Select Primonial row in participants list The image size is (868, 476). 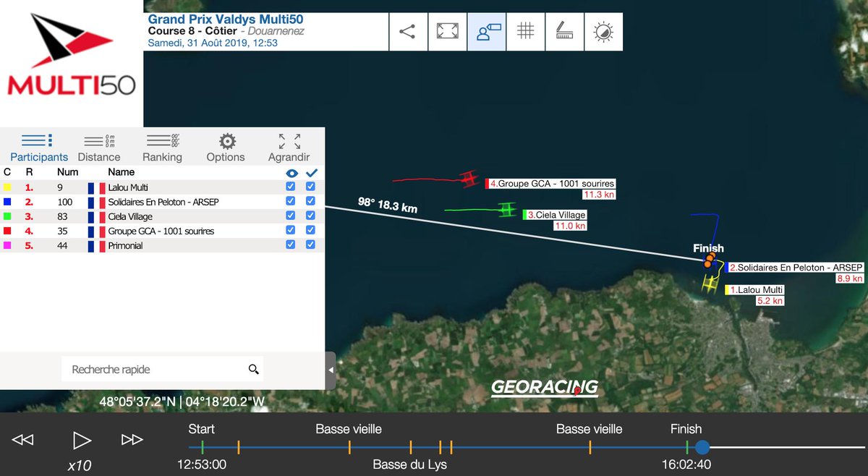pos(162,245)
